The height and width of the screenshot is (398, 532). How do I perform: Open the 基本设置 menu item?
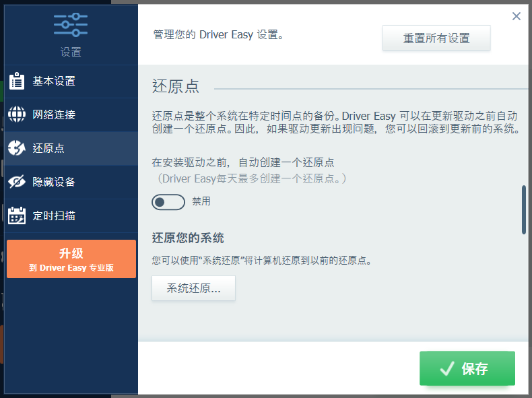click(71, 81)
